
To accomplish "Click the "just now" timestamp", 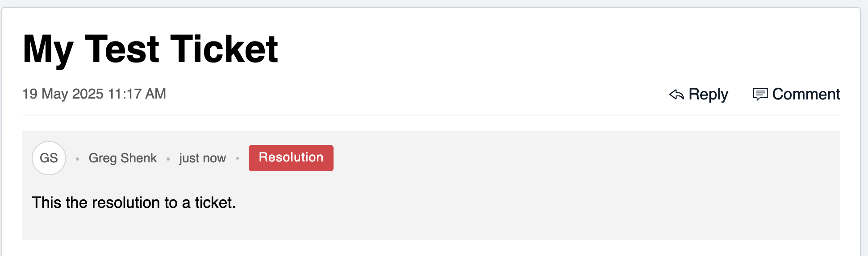I will coord(202,158).
